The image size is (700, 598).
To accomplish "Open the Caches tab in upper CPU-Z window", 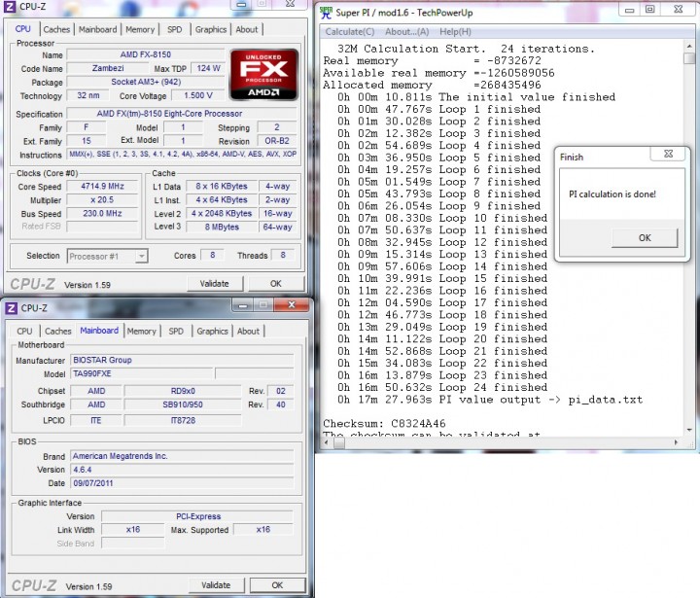I will click(x=56, y=29).
